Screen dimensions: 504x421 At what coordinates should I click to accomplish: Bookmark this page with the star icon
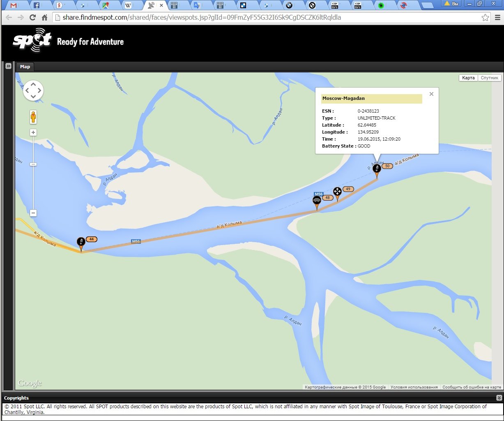pyautogui.click(x=486, y=18)
